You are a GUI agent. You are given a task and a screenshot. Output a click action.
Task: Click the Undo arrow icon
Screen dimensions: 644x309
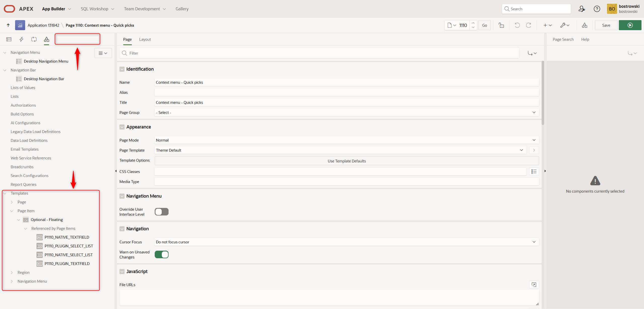coord(517,25)
